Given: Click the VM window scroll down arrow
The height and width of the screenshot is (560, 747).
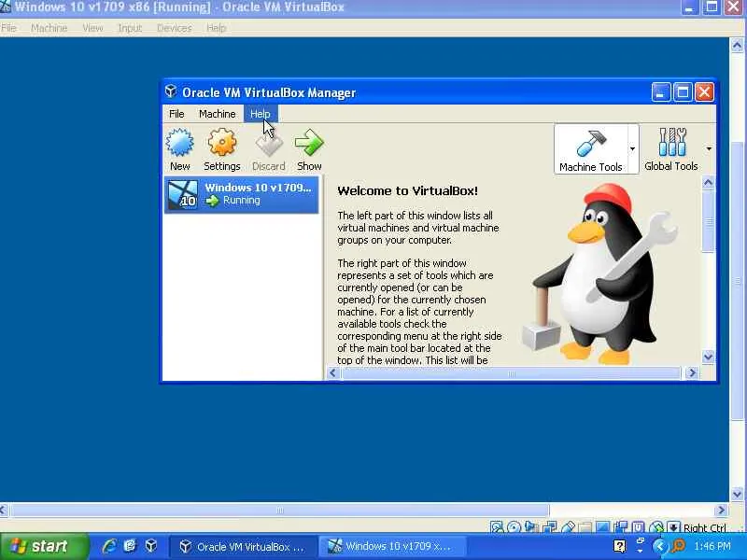Looking at the screenshot, I should coord(737,494).
